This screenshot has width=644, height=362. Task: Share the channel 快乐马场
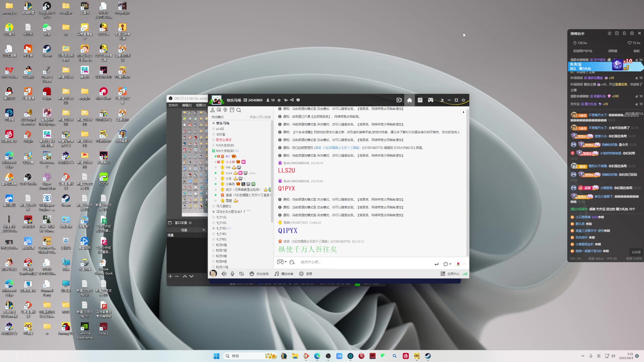click(292, 100)
